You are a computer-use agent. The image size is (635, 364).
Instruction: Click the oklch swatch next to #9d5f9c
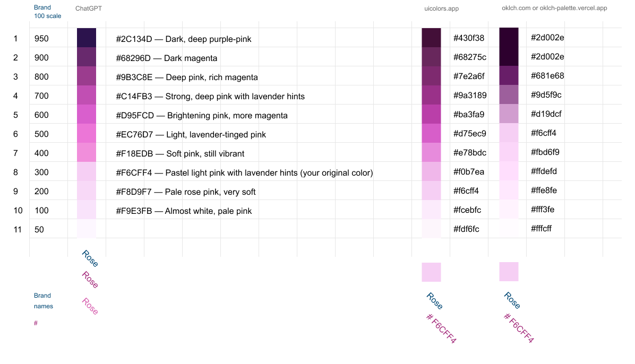(x=509, y=94)
